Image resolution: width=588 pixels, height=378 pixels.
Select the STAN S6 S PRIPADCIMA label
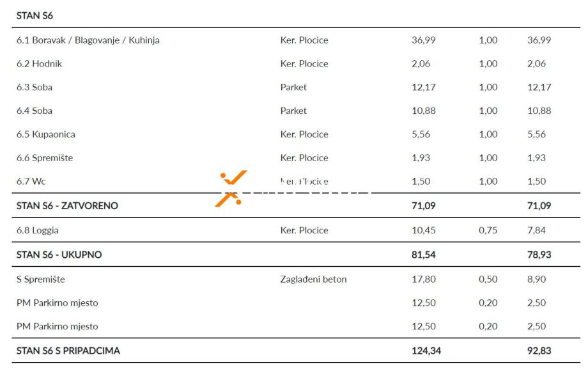[68, 350]
